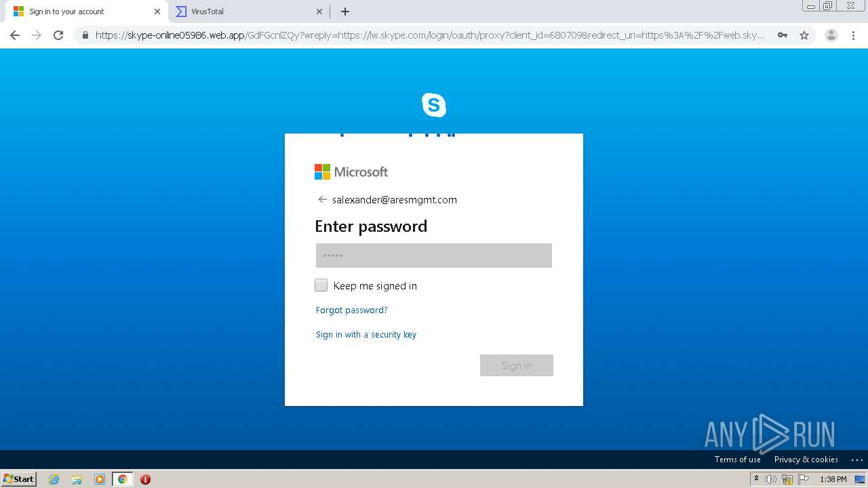This screenshot has height=488, width=868.
Task: Go back using arrow beside email address
Action: click(x=322, y=200)
